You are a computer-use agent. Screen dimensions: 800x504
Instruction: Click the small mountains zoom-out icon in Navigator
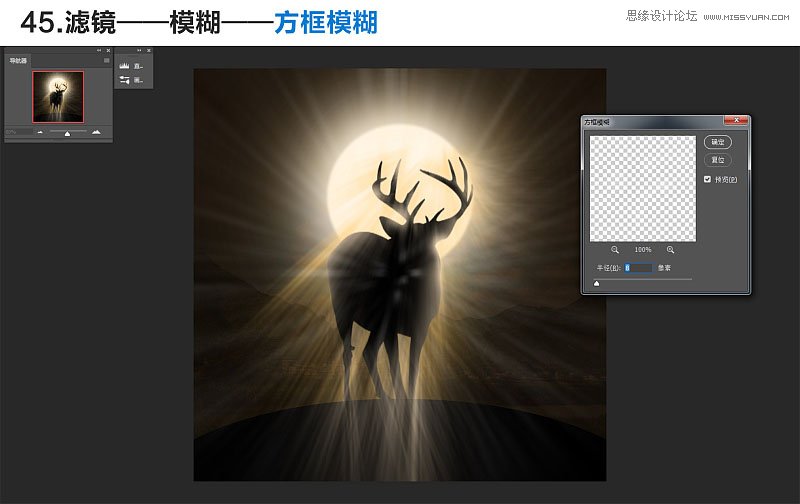(x=40, y=132)
